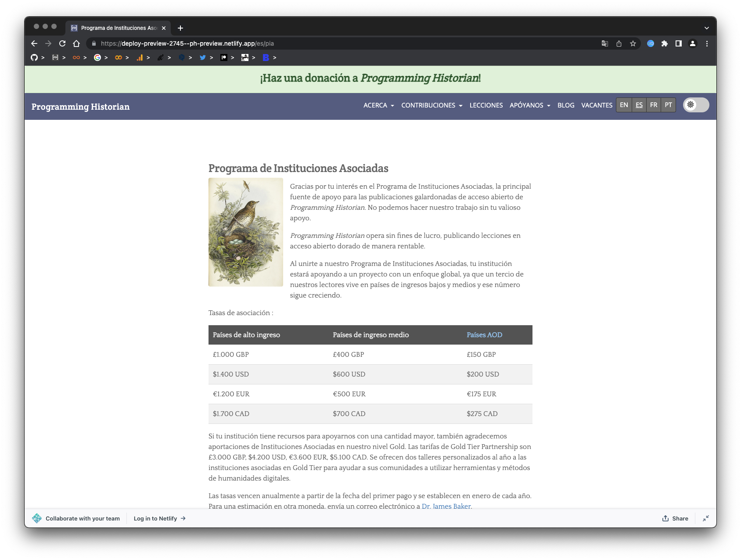Click the Dr. James Baker link
The width and height of the screenshot is (741, 560).
coord(446,506)
